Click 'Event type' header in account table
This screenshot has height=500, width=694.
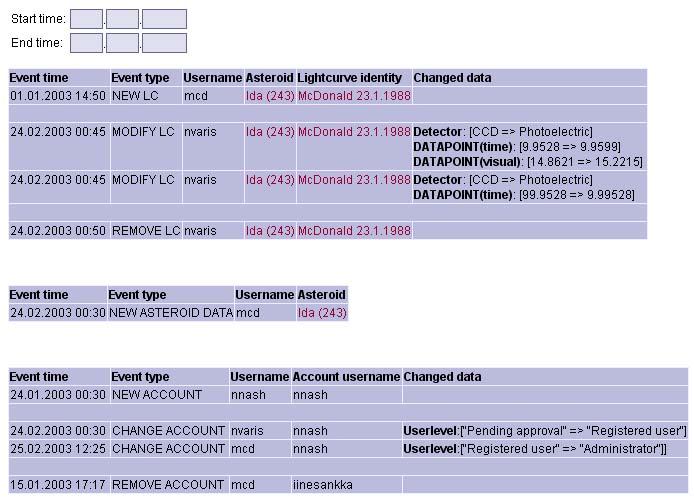140,377
